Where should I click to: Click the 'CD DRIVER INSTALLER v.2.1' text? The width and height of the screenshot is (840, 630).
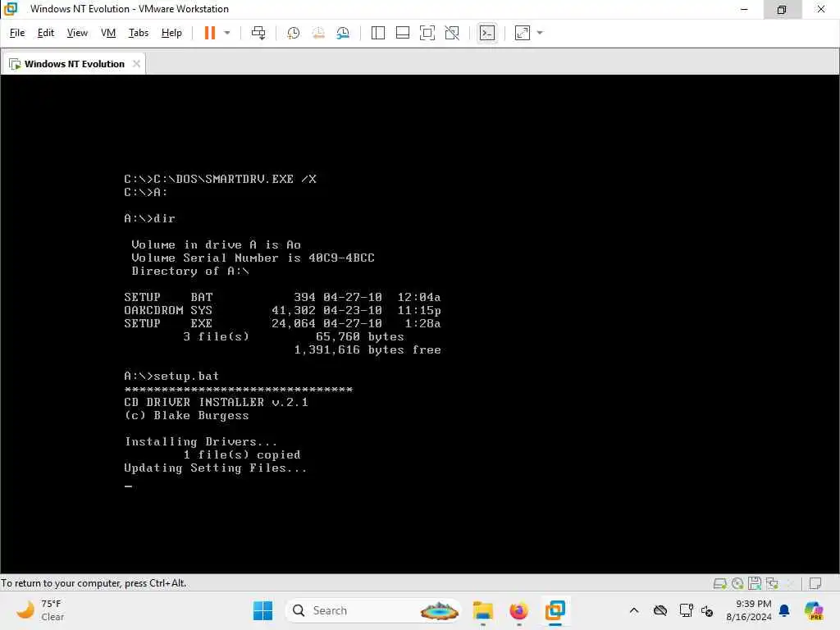217,402
